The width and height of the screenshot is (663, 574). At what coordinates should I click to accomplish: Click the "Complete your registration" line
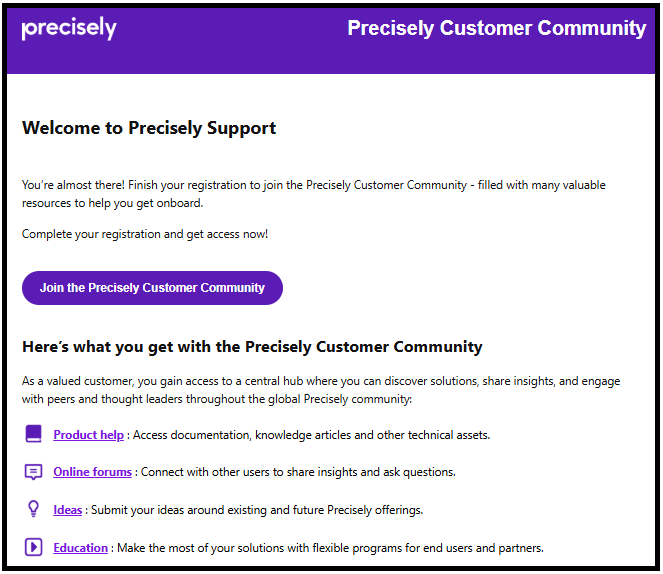coord(145,234)
